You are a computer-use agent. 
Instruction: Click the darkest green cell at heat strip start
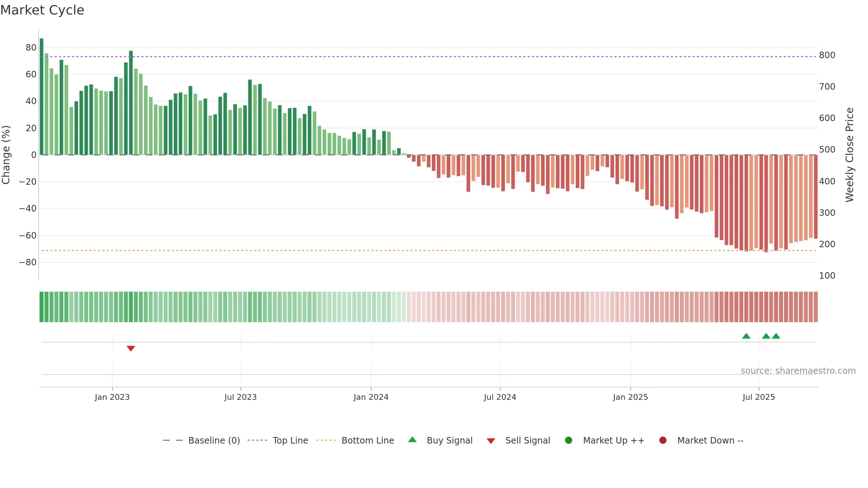point(42,307)
